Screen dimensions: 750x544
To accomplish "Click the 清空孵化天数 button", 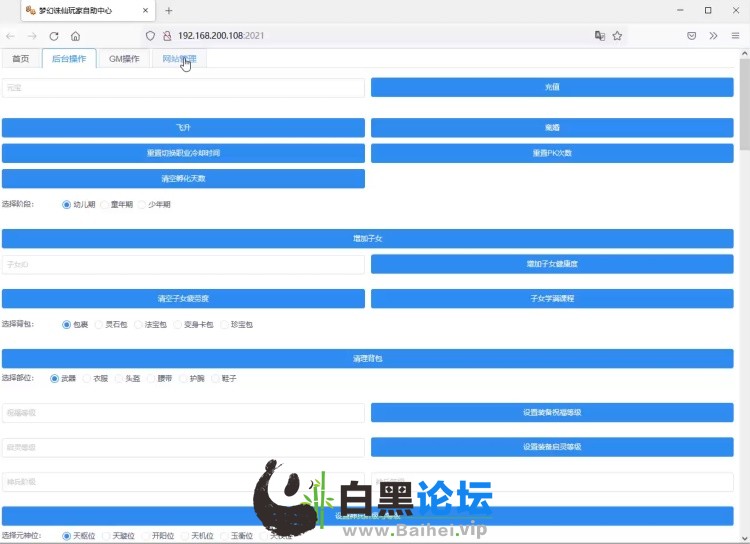I will (x=183, y=178).
